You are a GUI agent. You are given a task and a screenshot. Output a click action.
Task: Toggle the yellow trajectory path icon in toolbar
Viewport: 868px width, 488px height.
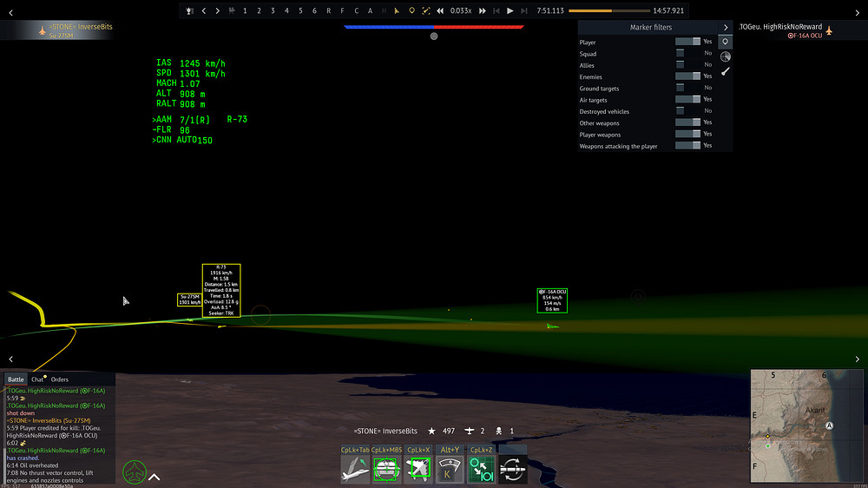(x=425, y=10)
